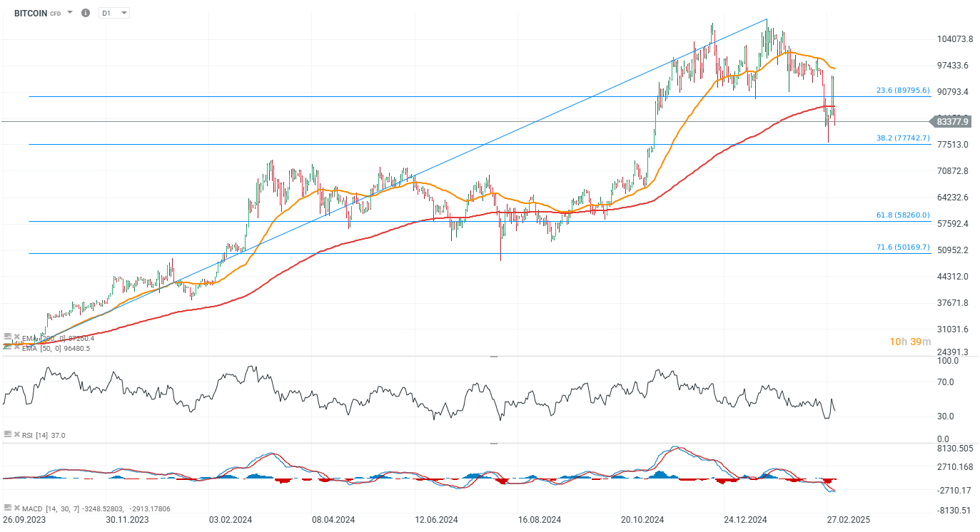Image resolution: width=980 pixels, height=532 pixels.
Task: Open settings icon for RSI indicator
Action: click(7, 434)
